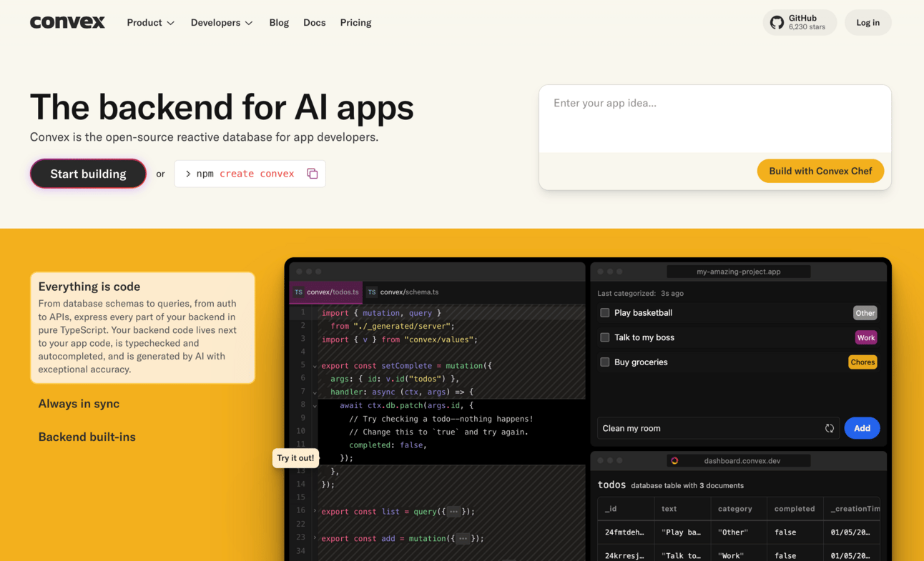Click the 24krresj id cell

[626, 555]
